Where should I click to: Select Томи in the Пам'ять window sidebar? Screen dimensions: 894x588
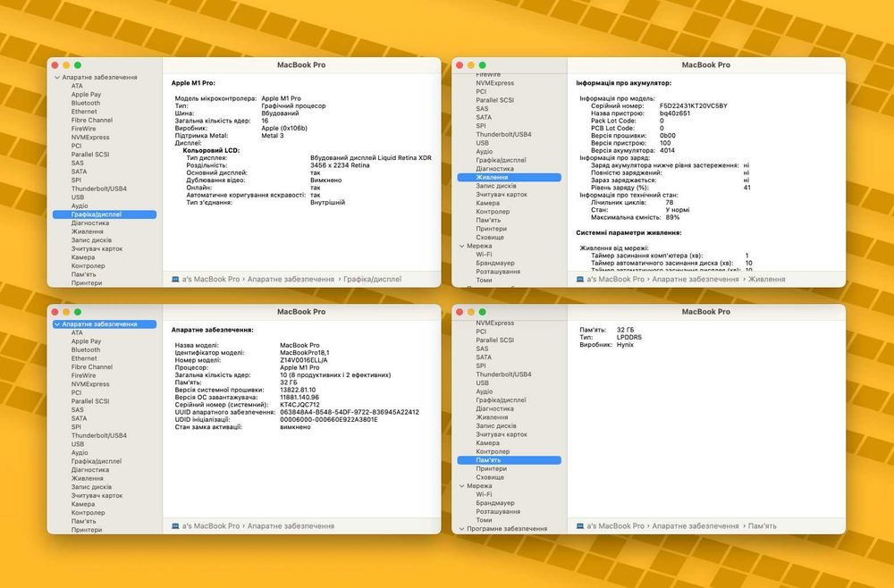(484, 520)
